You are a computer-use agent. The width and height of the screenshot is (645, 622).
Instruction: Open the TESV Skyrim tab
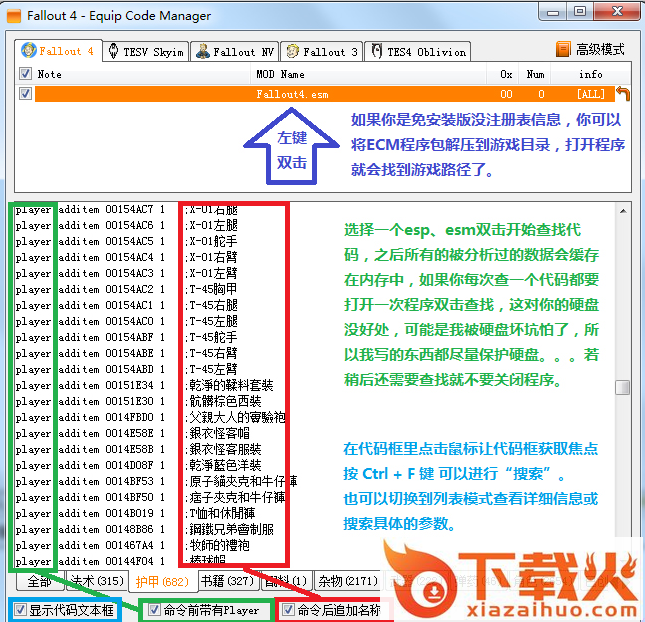click(146, 52)
